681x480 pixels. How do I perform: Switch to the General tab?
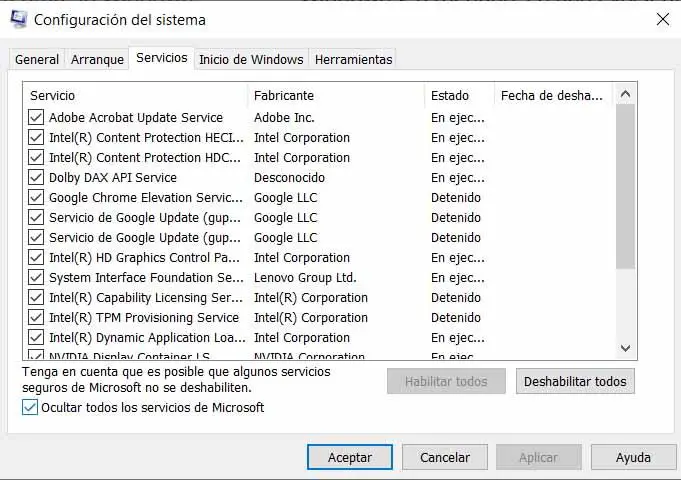(x=36, y=60)
